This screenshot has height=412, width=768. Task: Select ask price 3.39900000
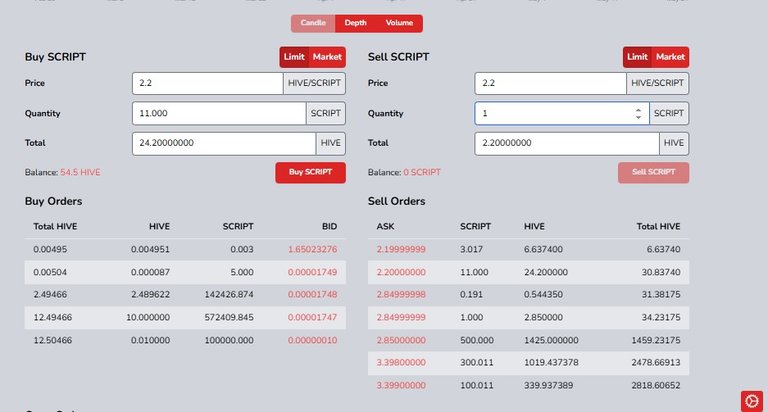(x=401, y=386)
